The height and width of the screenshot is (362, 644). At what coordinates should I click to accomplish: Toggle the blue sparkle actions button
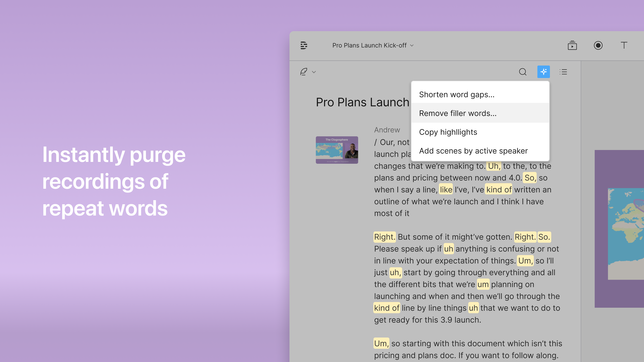click(x=544, y=72)
